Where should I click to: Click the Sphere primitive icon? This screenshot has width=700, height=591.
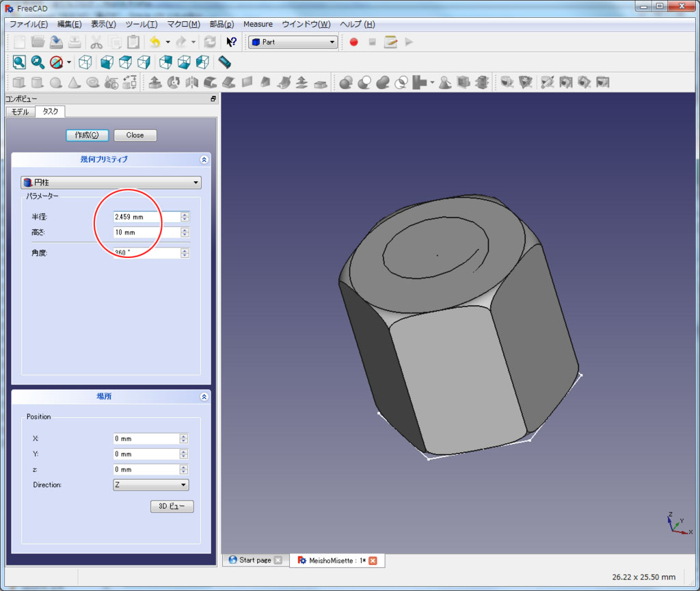[56, 82]
